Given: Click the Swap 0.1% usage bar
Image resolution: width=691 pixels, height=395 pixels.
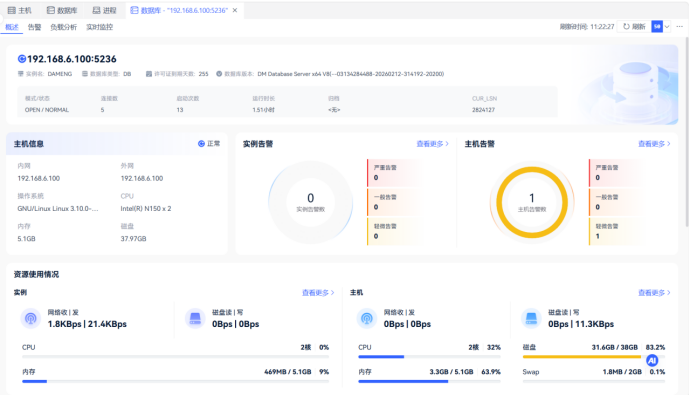Looking at the screenshot, I should [594, 381].
